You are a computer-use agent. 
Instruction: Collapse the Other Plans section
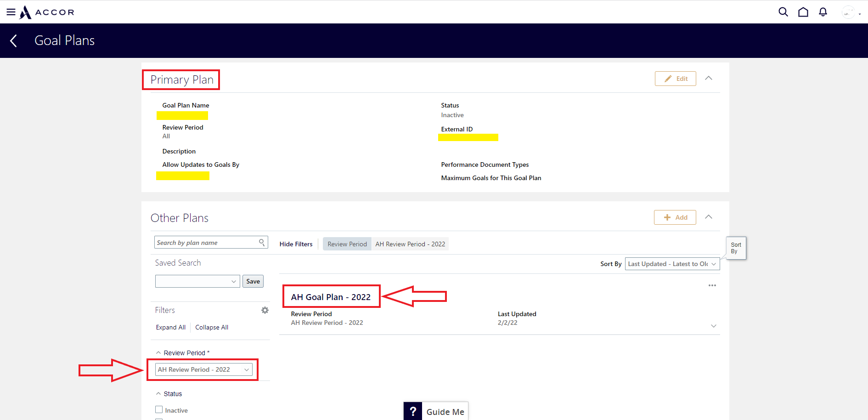pyautogui.click(x=709, y=217)
